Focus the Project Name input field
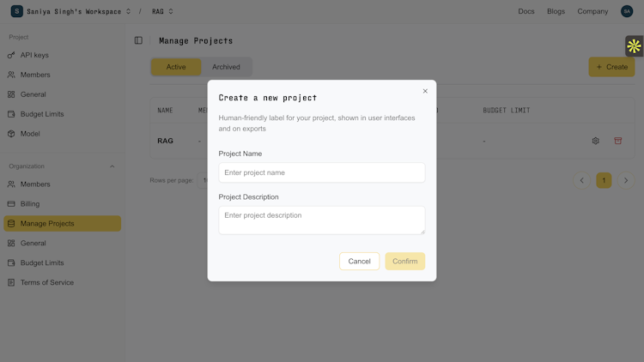Image resolution: width=644 pixels, height=362 pixels. point(322,172)
